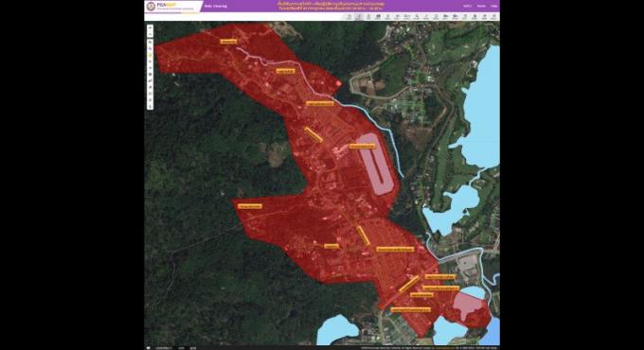Click the dark binoculars-style icon in top toolbar
644x350 pixels.
click(x=378, y=16)
